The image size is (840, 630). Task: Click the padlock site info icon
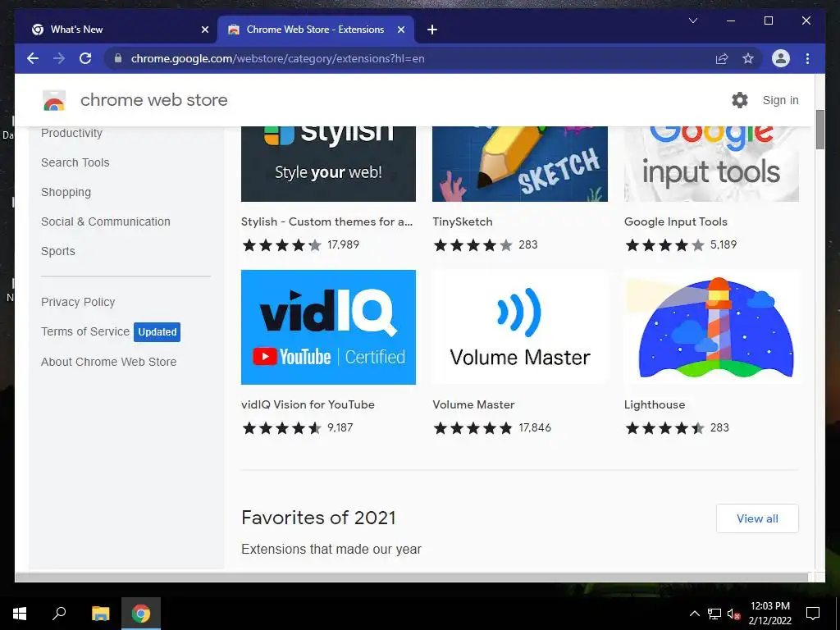(118, 58)
